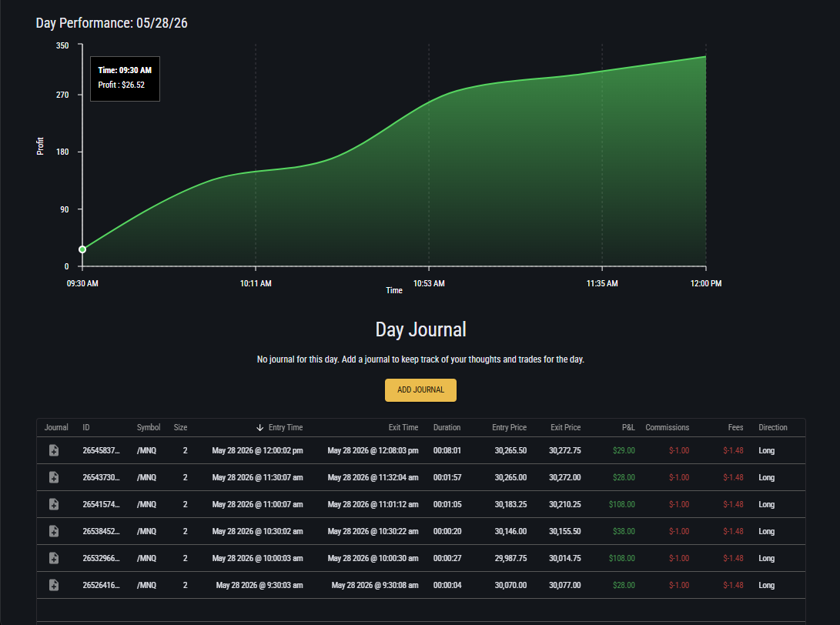
Task: Click the sort arrow beside Entry Time
Action: click(259, 427)
